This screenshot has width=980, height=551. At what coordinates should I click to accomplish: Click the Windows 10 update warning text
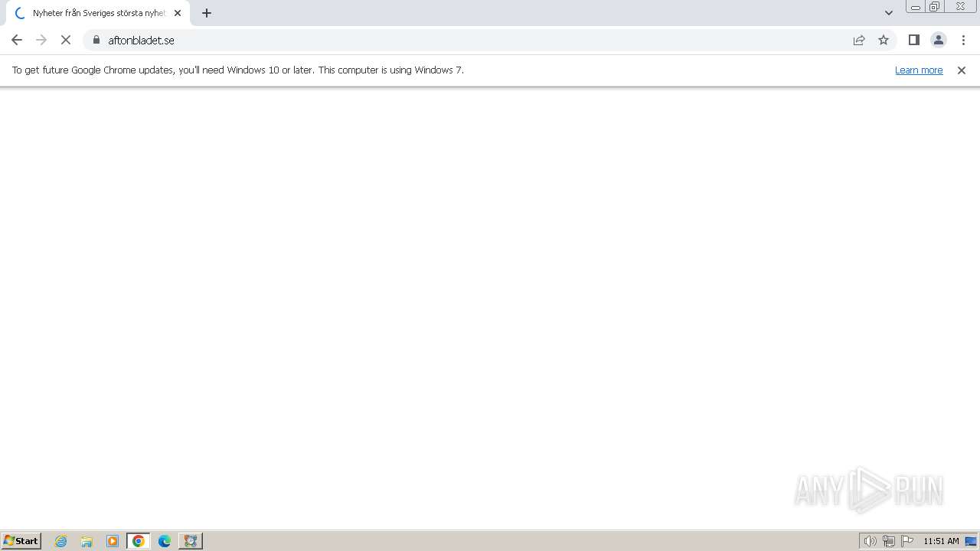(238, 70)
